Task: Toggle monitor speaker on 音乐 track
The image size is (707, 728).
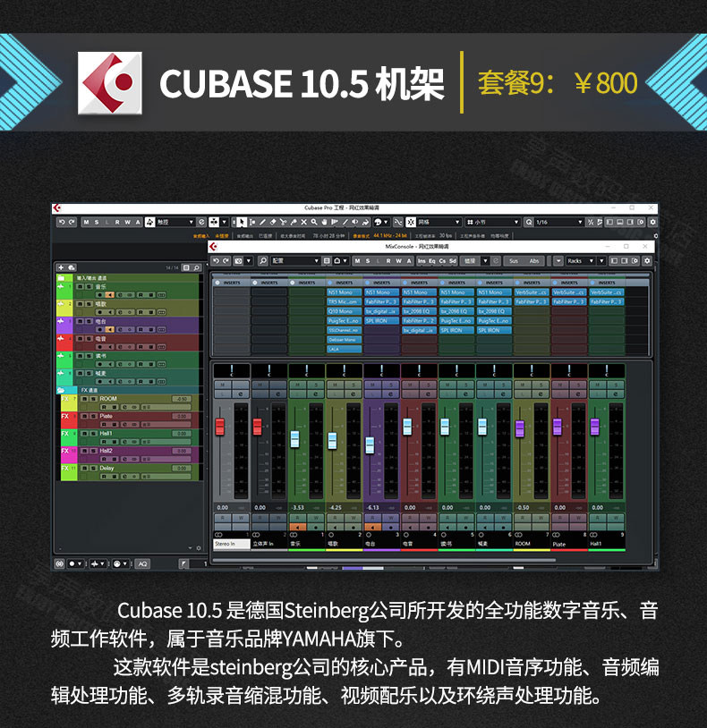Action: click(x=110, y=295)
